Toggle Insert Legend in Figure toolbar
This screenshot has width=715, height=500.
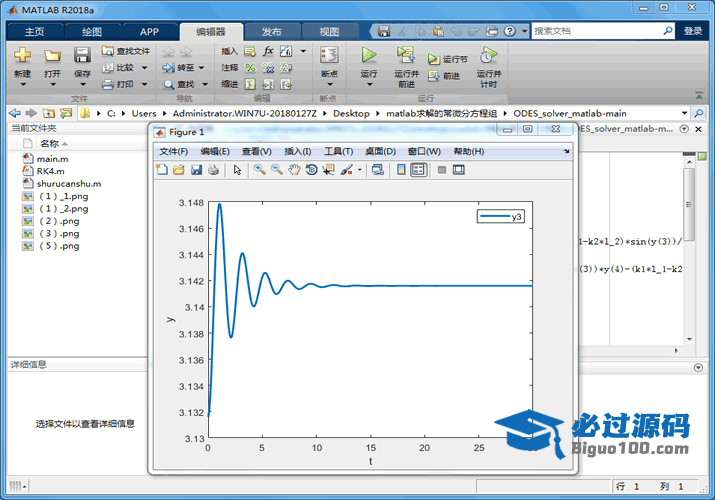pos(418,170)
